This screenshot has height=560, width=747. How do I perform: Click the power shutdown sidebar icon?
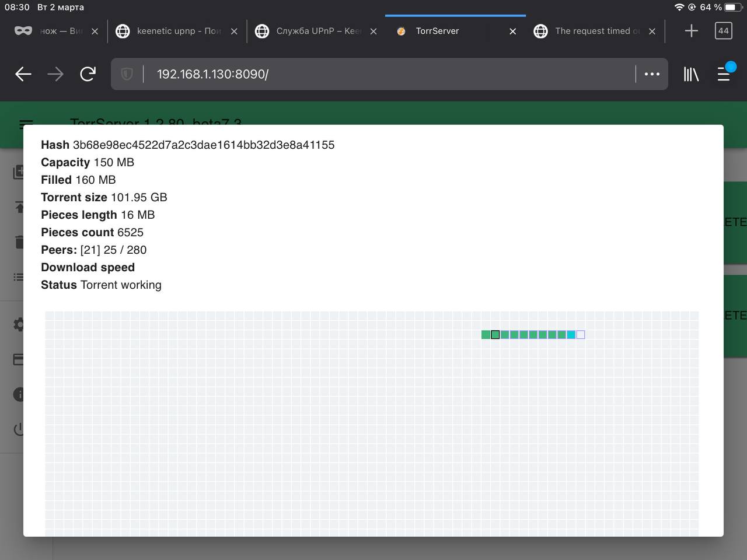(19, 429)
